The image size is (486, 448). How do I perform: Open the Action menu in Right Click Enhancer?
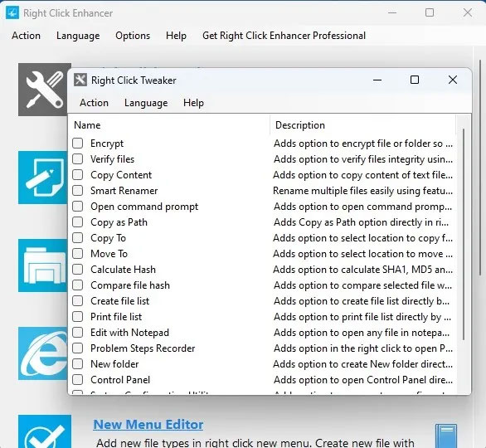(x=26, y=36)
